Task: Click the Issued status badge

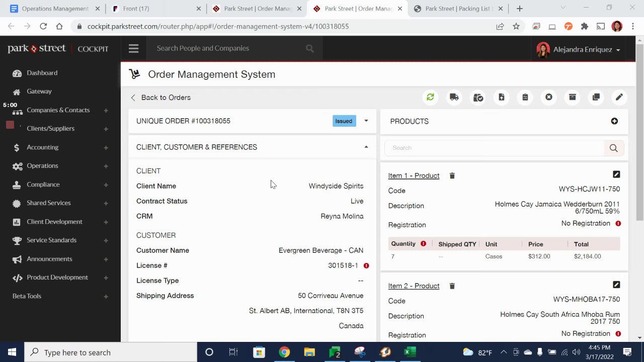Action: coord(344,121)
